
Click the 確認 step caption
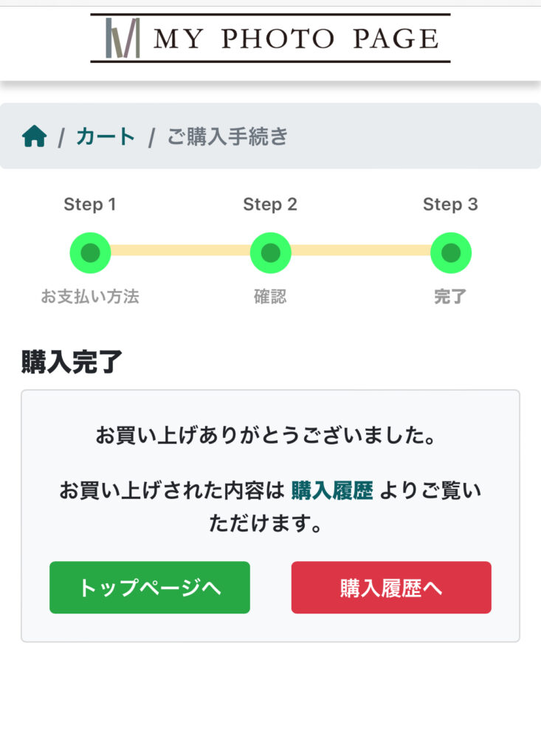pos(270,297)
